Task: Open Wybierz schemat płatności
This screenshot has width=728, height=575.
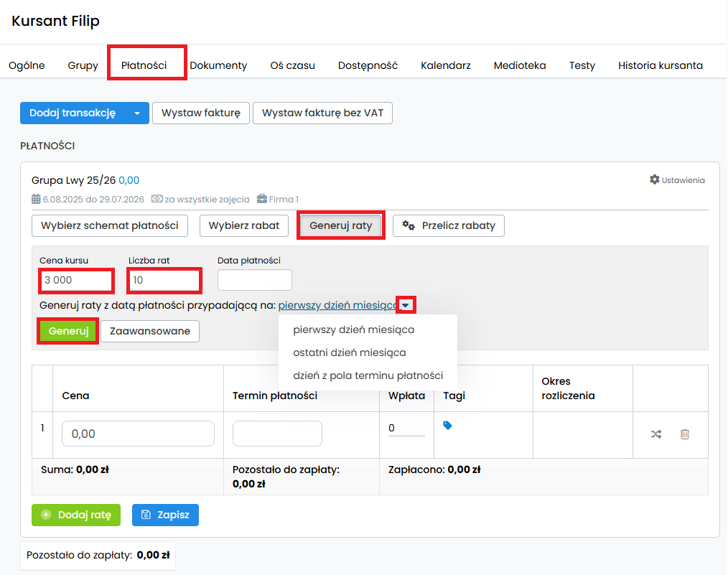Action: [110, 225]
